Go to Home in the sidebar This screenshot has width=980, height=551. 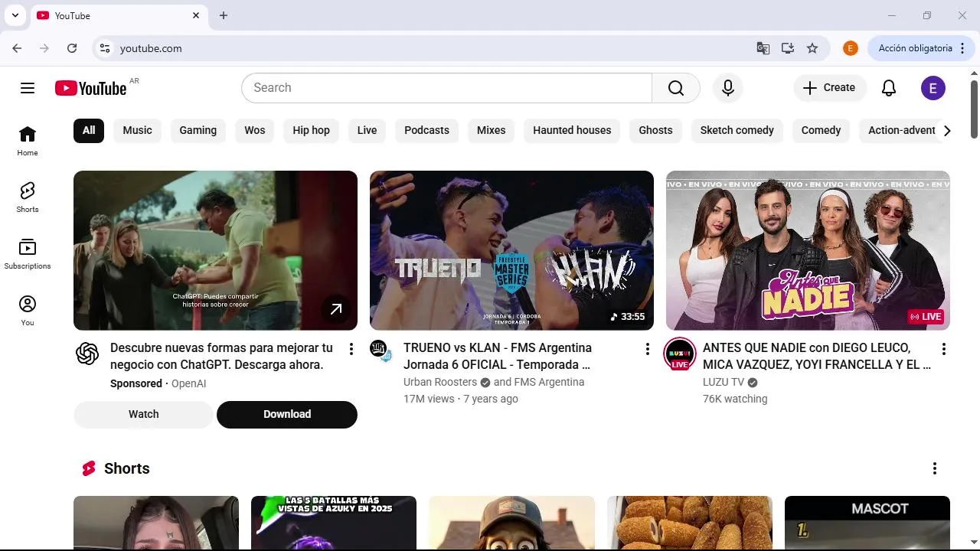click(28, 141)
